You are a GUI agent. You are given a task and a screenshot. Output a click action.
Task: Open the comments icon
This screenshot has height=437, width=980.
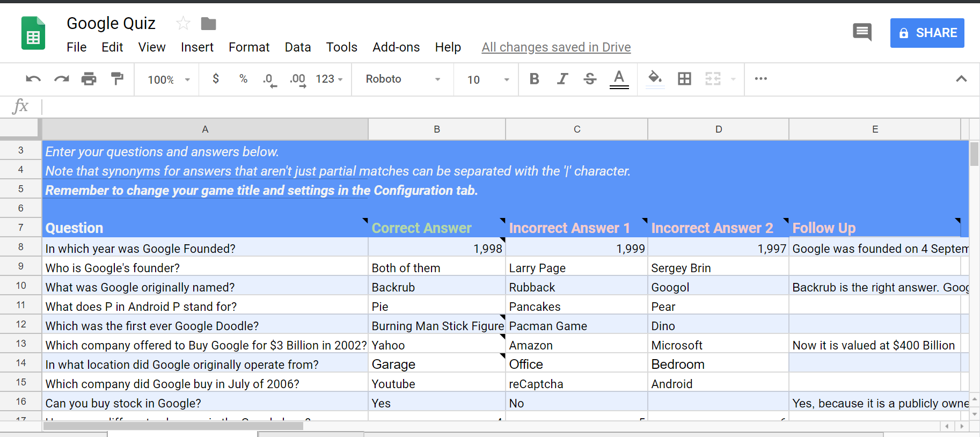click(862, 33)
